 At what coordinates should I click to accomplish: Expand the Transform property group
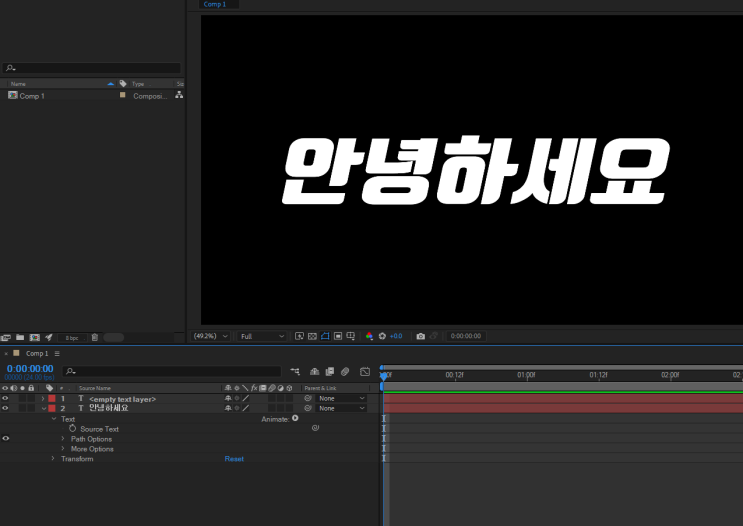[53, 459]
